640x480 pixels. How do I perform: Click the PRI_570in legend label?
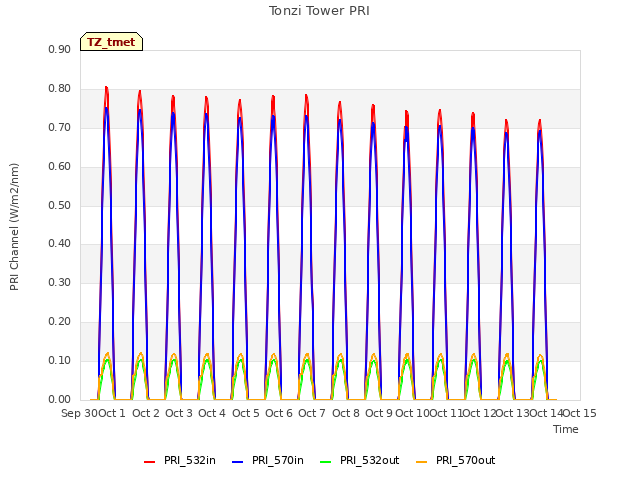click(x=278, y=460)
